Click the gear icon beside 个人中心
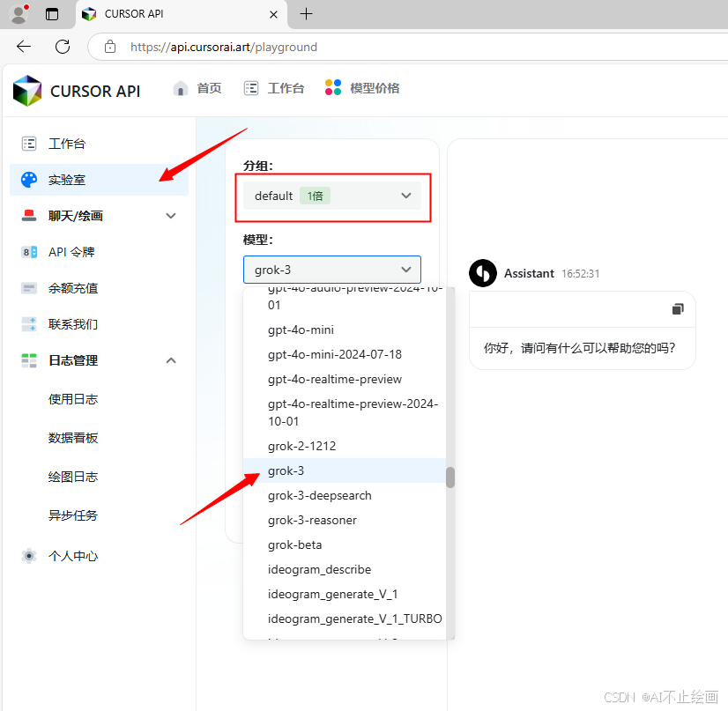728x711 pixels. pyautogui.click(x=29, y=556)
